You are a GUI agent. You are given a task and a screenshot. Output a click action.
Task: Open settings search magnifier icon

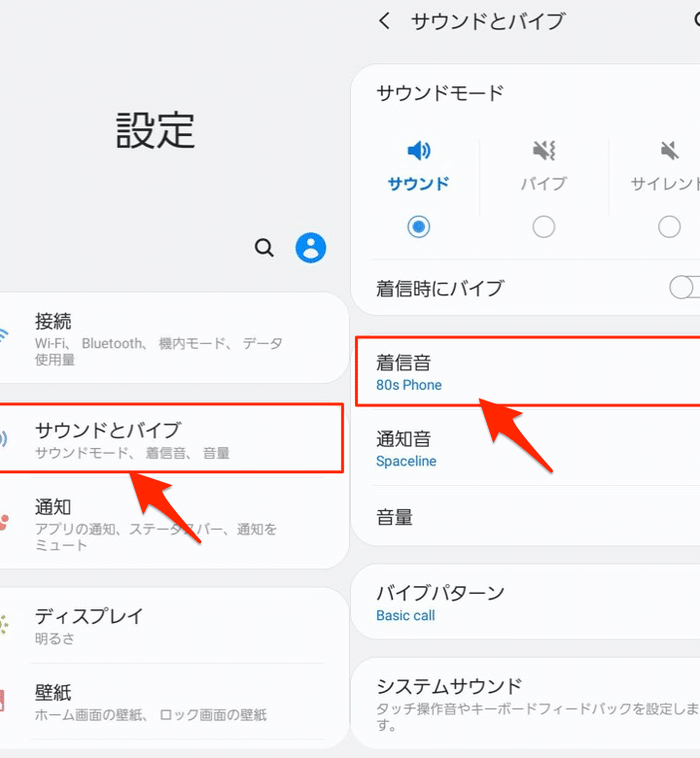[x=264, y=248]
